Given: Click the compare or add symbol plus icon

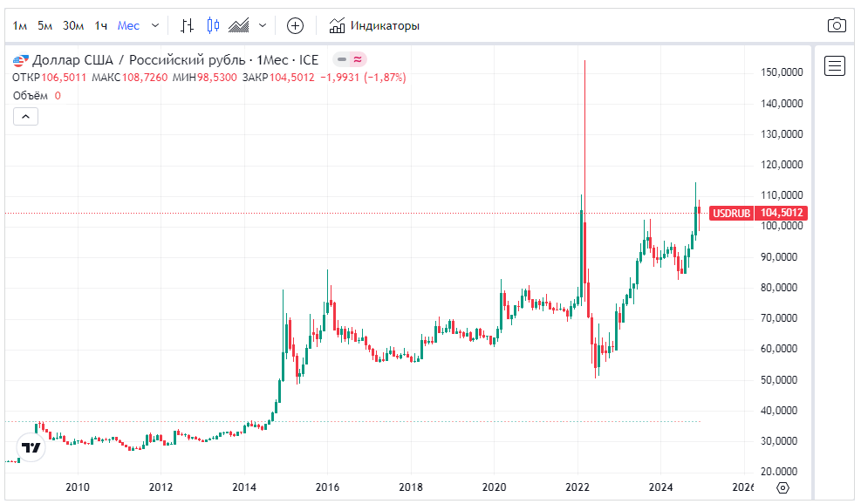Looking at the screenshot, I should point(295,25).
